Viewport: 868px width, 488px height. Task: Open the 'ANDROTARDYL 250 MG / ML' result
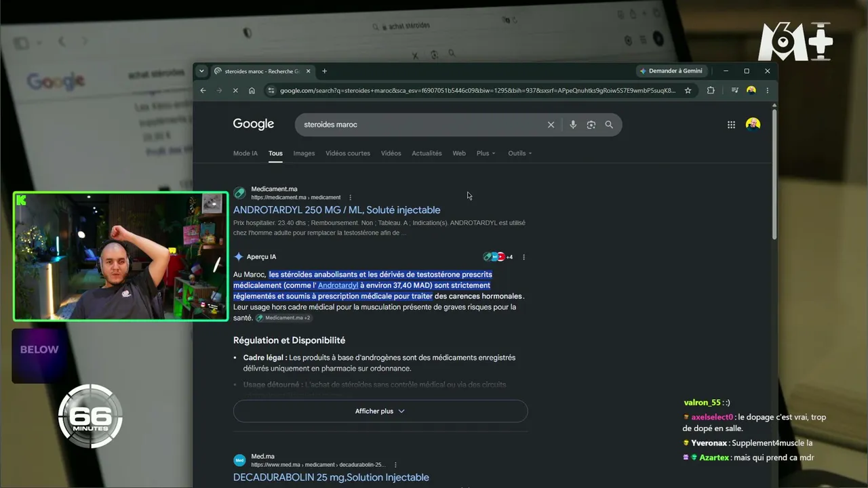click(x=336, y=210)
